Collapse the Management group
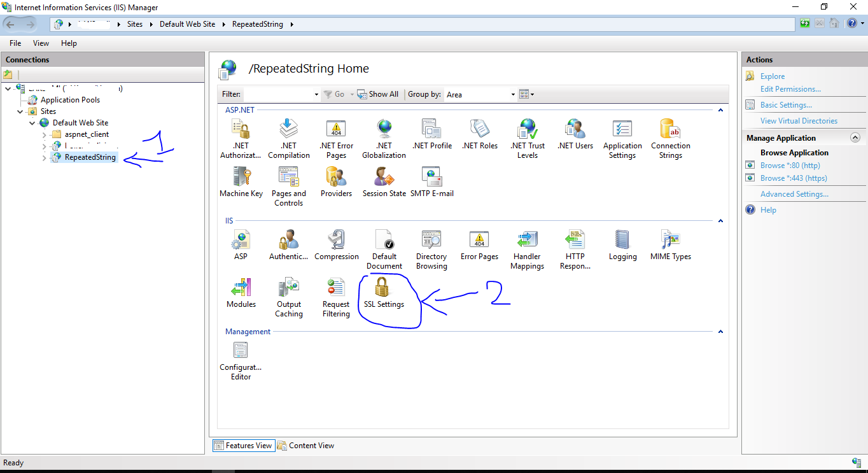Screen dimensions: 868x473 point(720,332)
